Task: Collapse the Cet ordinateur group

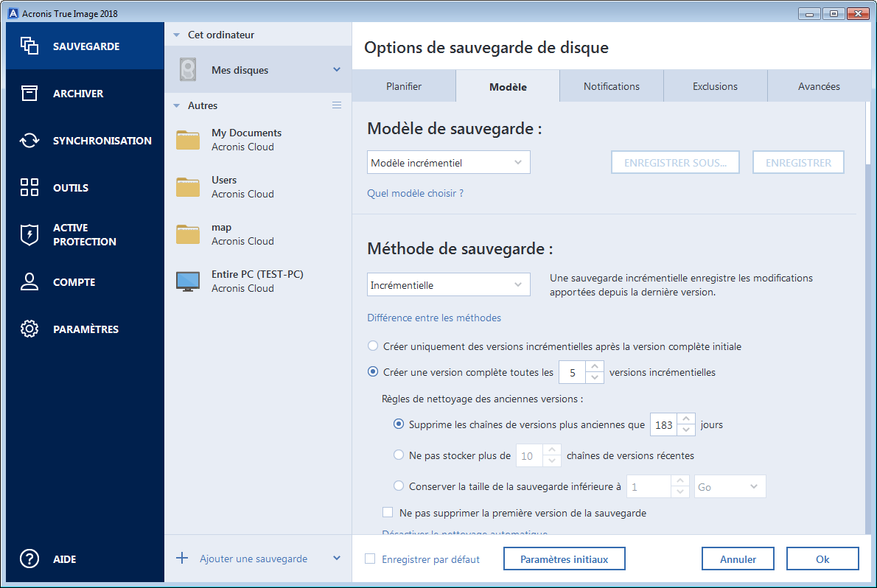Action: coord(177,35)
